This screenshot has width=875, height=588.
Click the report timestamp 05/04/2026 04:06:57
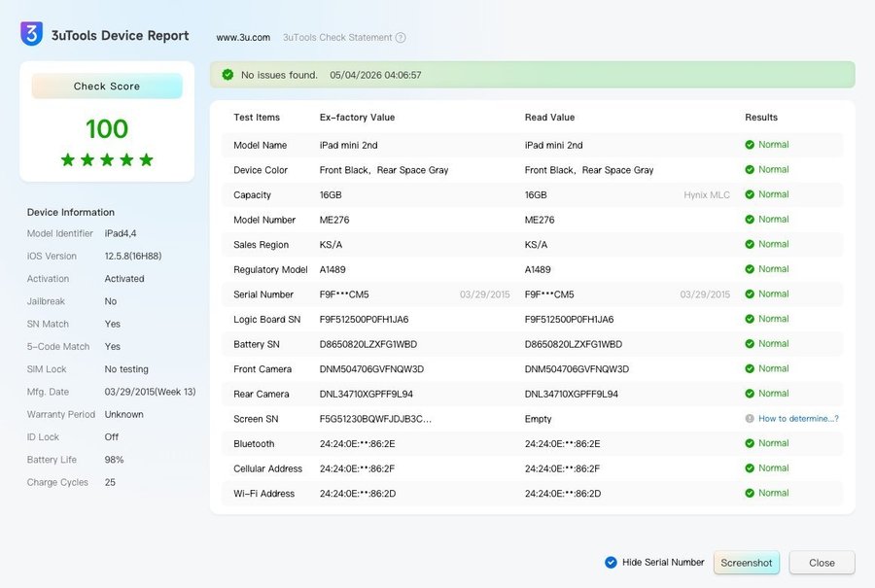pos(375,75)
